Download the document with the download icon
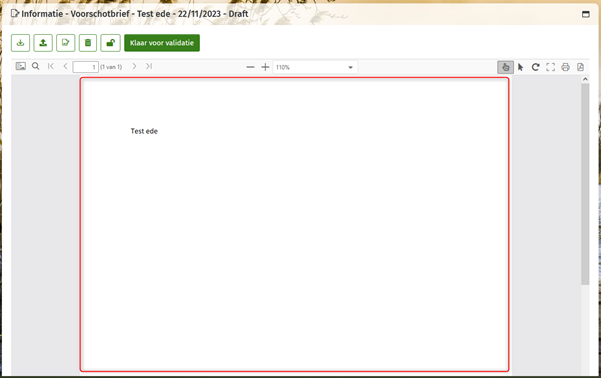Screen dimensions: 601x378 tap(20, 43)
